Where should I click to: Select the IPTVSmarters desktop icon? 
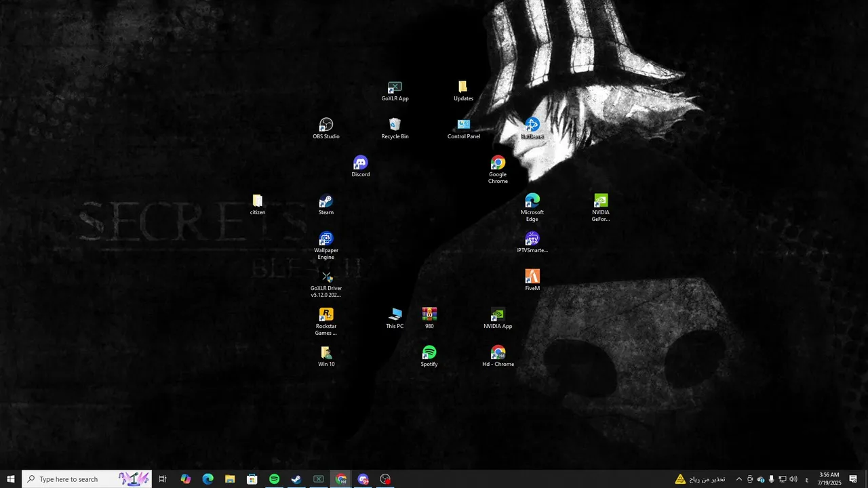coord(532,243)
